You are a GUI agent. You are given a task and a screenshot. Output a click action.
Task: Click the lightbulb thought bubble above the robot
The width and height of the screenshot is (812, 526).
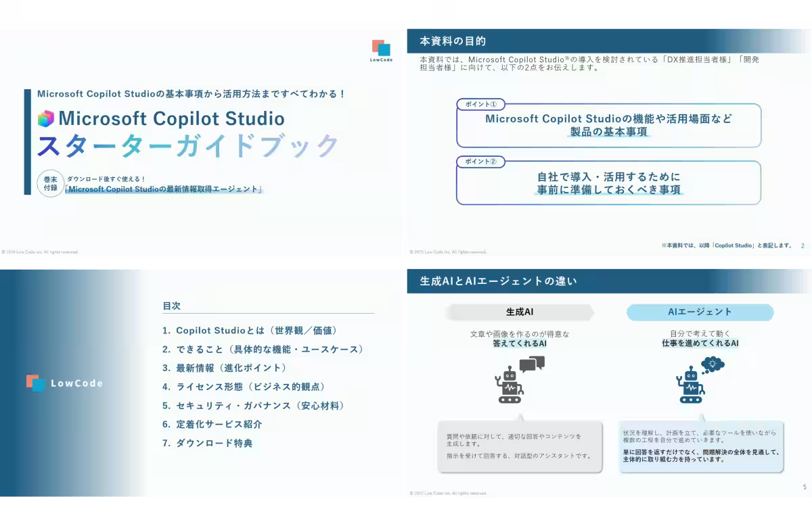(713, 366)
